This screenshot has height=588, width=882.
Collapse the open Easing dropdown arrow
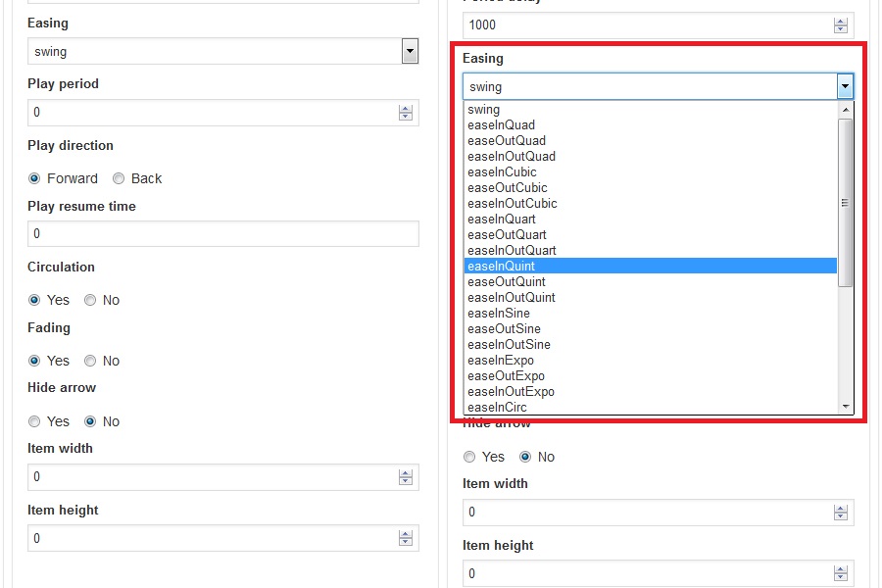[845, 87]
